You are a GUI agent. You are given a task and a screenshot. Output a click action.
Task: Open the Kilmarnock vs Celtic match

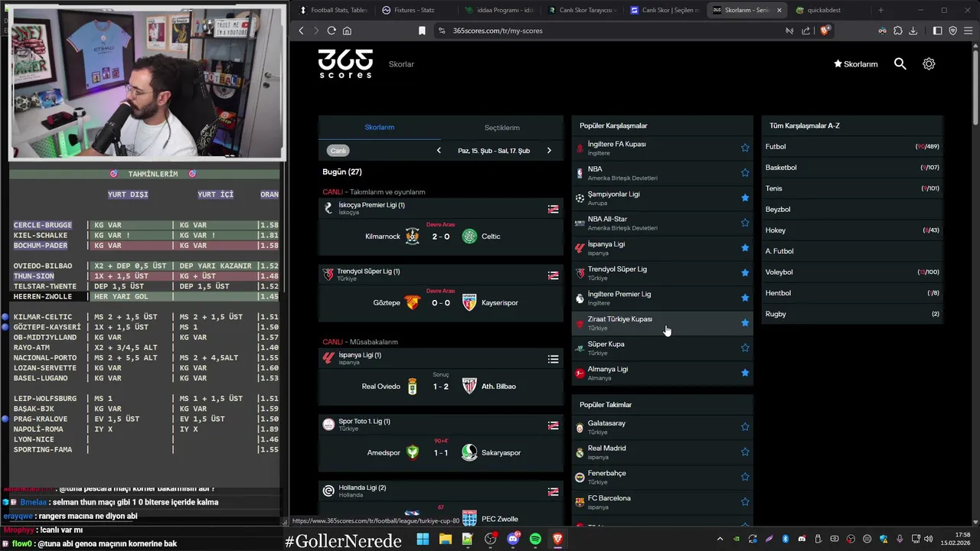coord(441,236)
